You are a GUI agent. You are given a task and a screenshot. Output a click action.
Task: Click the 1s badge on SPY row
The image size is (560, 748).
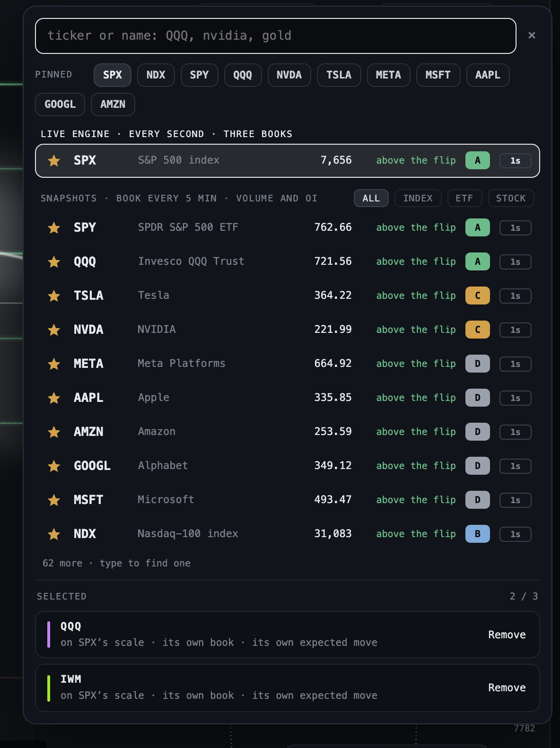coord(516,228)
